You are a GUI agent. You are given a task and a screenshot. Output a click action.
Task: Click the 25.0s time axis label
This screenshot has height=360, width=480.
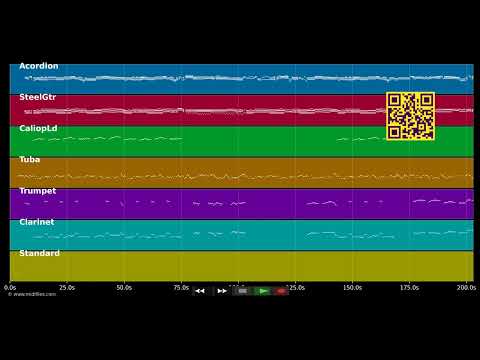tap(67, 287)
